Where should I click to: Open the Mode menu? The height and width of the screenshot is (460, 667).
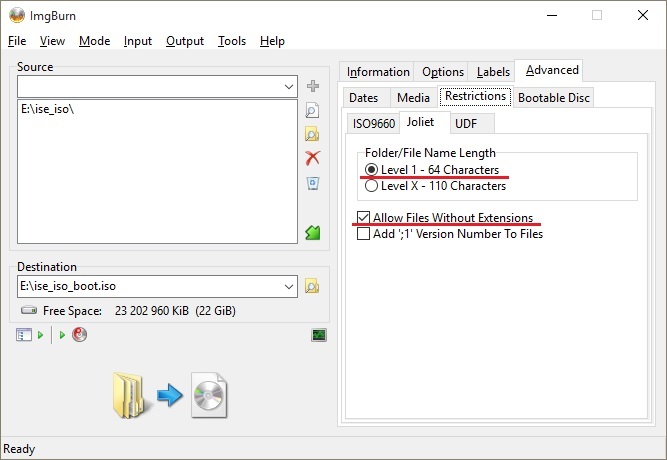click(94, 41)
